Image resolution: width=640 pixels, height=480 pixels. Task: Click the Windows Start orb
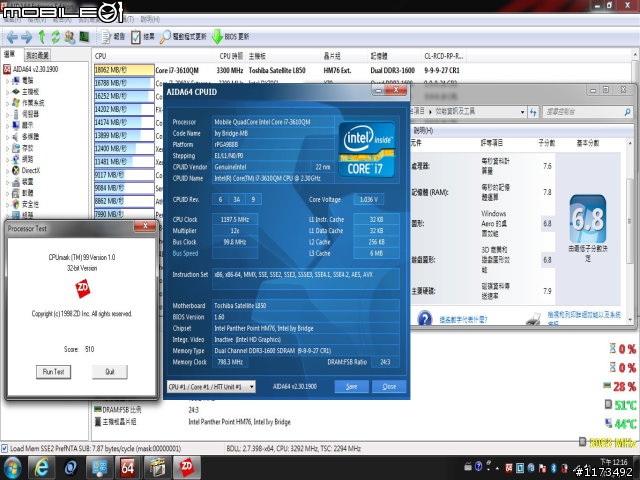[12, 468]
